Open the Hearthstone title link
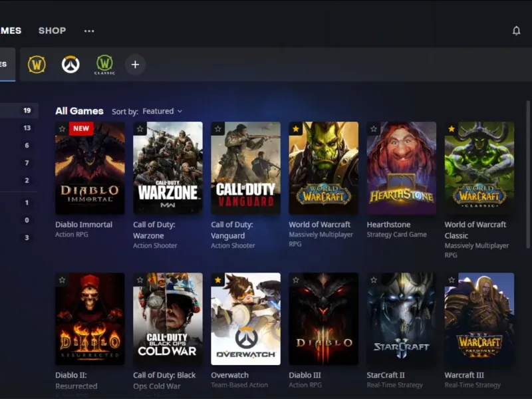The width and height of the screenshot is (532, 399). pos(388,225)
